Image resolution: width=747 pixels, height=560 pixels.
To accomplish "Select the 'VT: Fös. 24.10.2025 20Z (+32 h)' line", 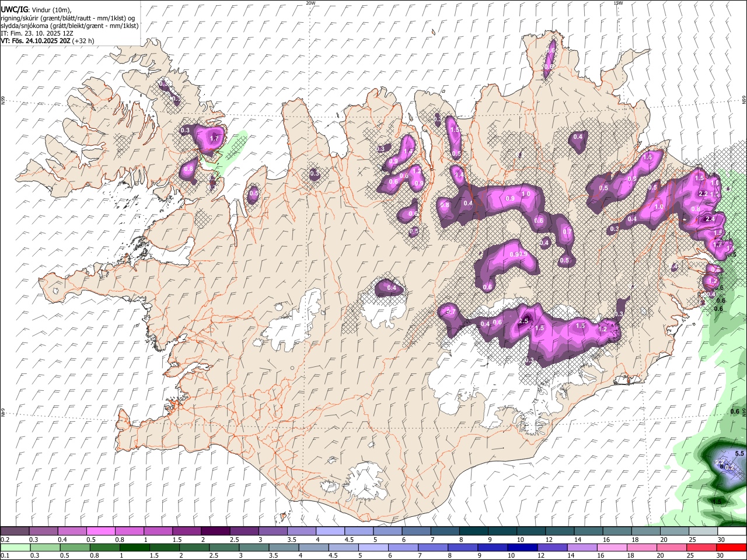I will pos(47,41).
